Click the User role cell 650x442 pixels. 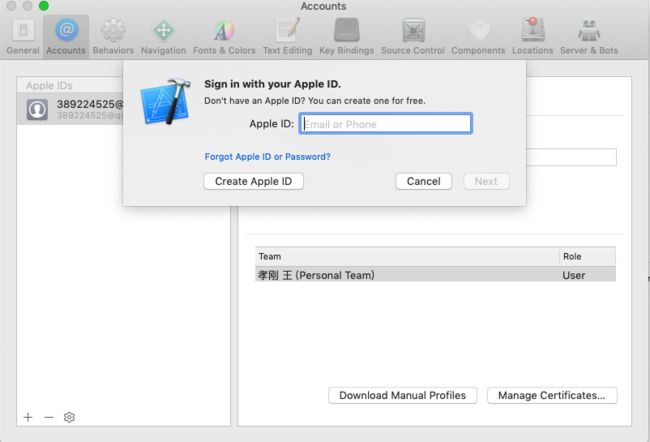574,275
